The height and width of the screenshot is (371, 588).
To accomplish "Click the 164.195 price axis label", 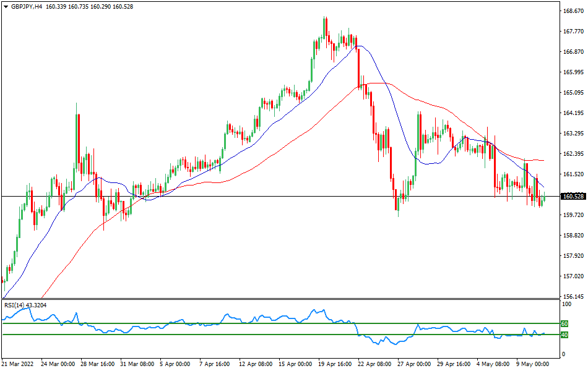I will (573, 113).
